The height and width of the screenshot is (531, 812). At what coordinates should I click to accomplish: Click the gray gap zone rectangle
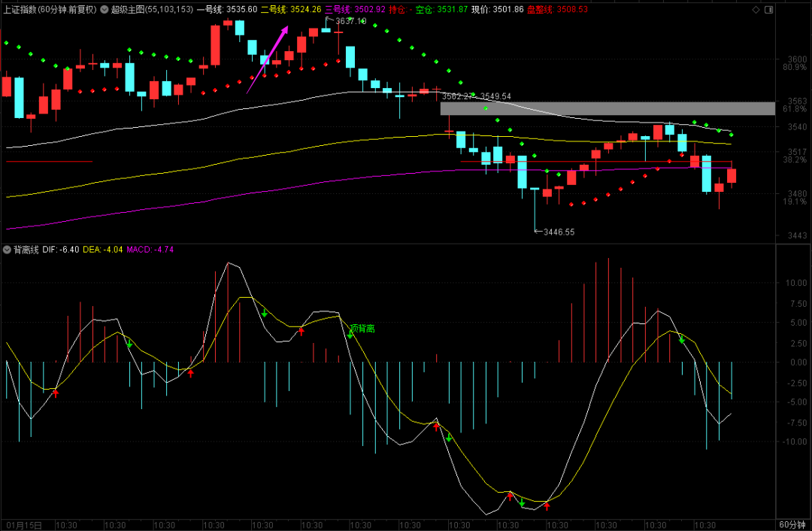607,108
